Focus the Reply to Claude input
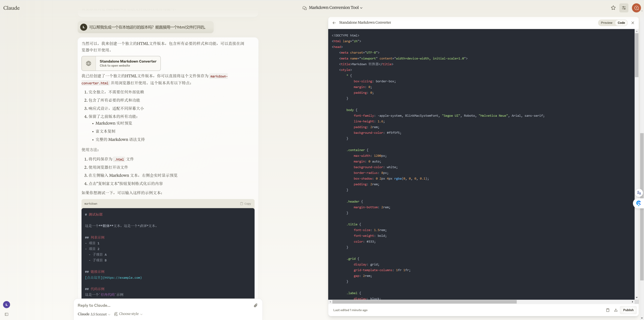644x320 pixels. tap(164, 305)
